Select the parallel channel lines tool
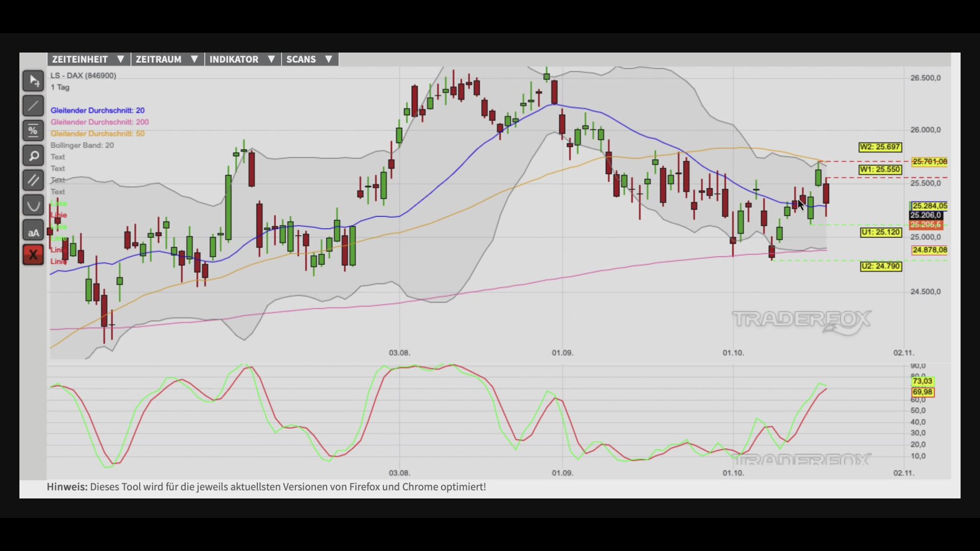 [33, 180]
